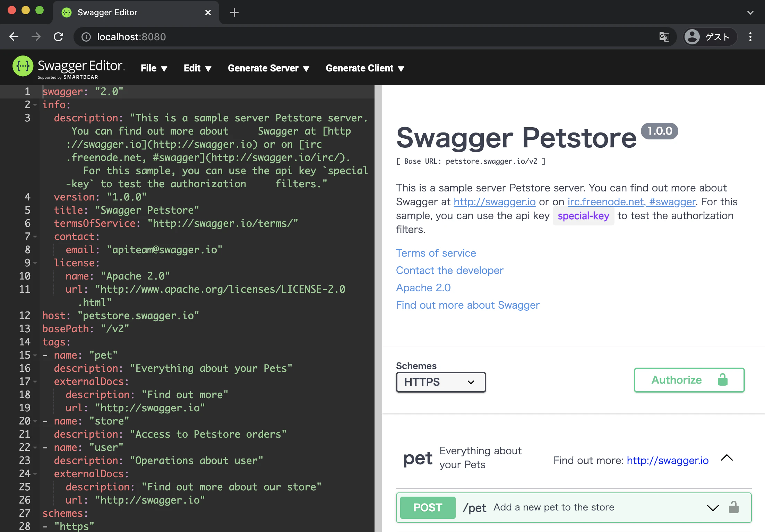Collapse the pet tag section chevron
765x532 pixels.
pyautogui.click(x=727, y=458)
